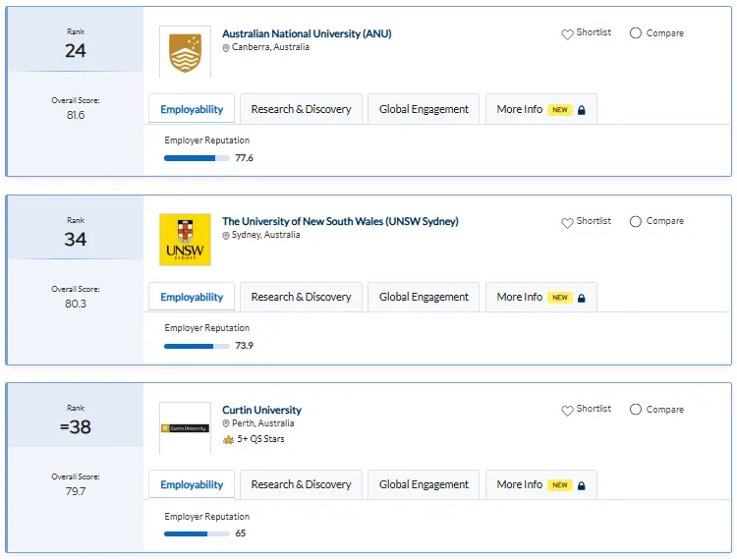Click the ANU crest logo
This screenshot has height=560, width=737.
pyautogui.click(x=185, y=52)
